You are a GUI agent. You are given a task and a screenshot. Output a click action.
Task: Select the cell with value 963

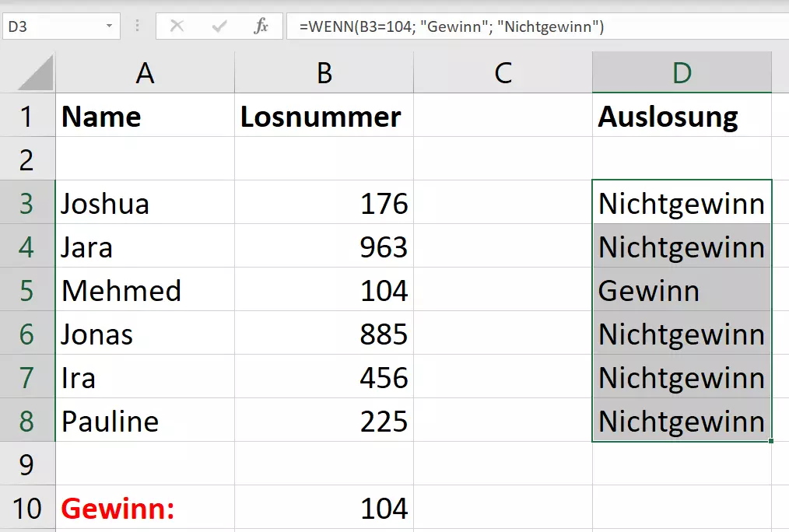pyautogui.click(x=324, y=247)
